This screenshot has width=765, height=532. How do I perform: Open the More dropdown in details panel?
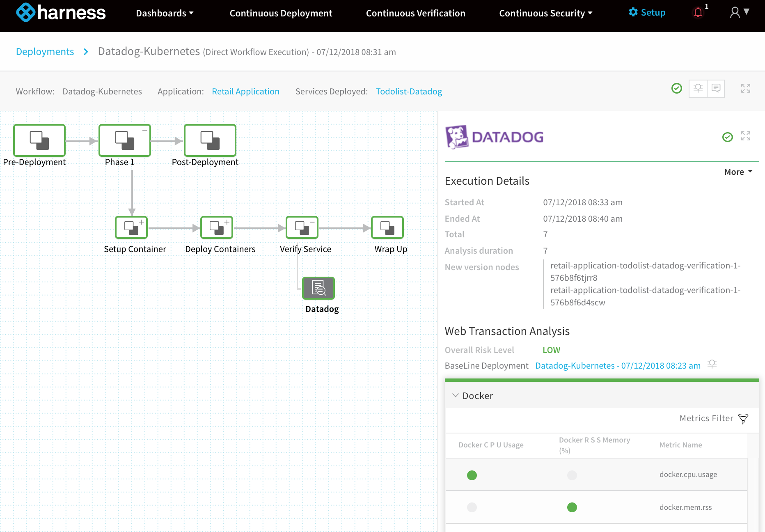[738, 172]
